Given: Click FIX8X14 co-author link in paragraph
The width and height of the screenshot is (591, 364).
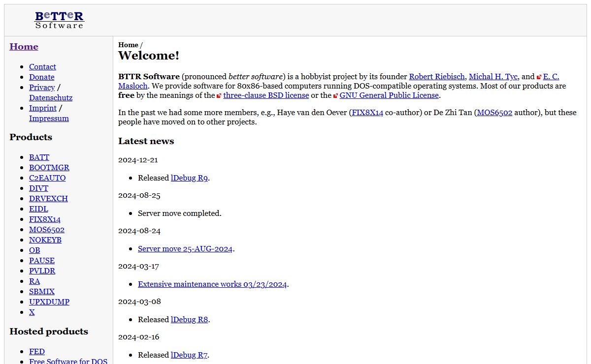Looking at the screenshot, I should point(367,113).
